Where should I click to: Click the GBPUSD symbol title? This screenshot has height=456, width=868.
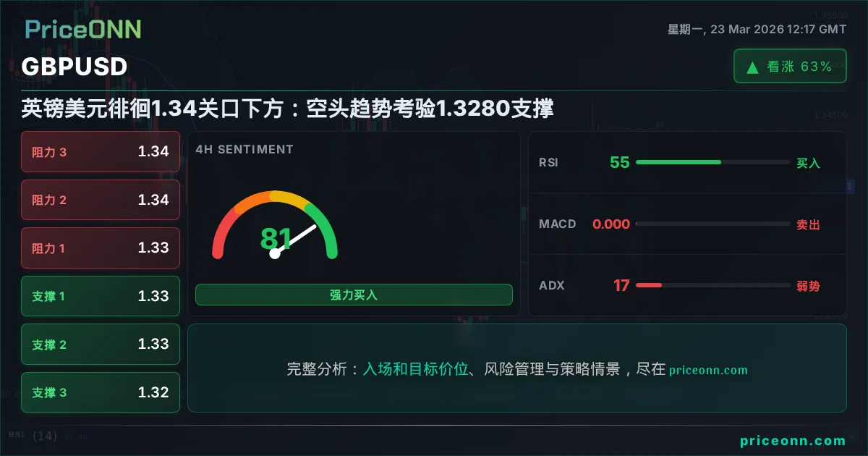[x=75, y=67]
